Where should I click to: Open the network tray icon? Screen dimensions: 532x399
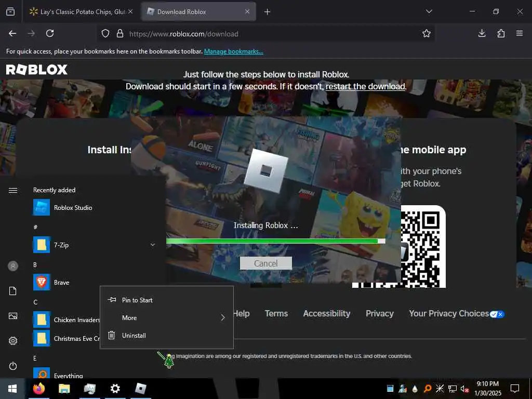point(453,389)
